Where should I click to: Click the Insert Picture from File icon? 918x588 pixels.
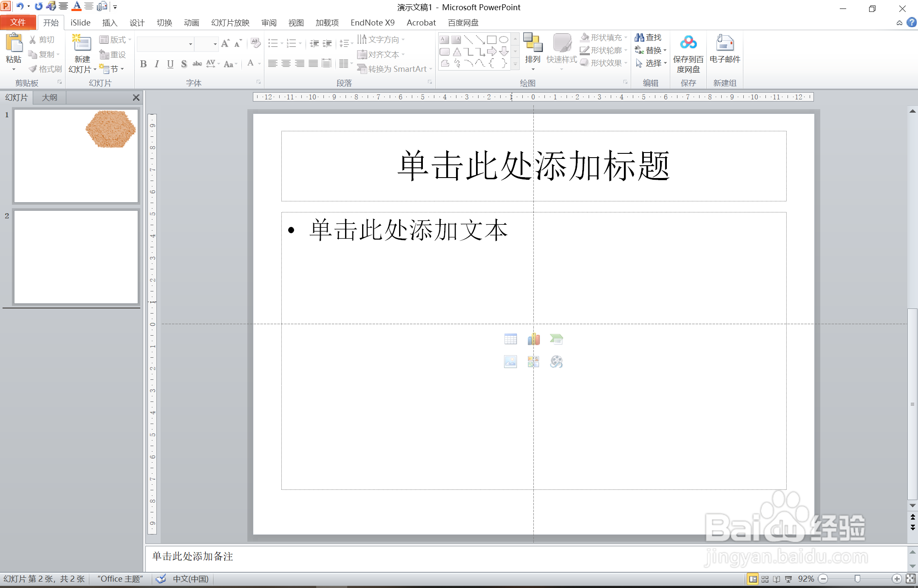pyautogui.click(x=510, y=362)
